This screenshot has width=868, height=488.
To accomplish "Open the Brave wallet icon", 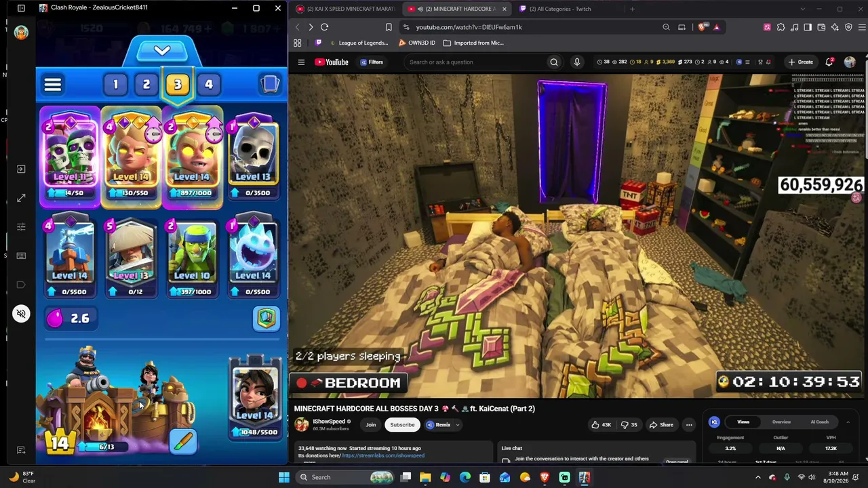I will click(x=821, y=27).
